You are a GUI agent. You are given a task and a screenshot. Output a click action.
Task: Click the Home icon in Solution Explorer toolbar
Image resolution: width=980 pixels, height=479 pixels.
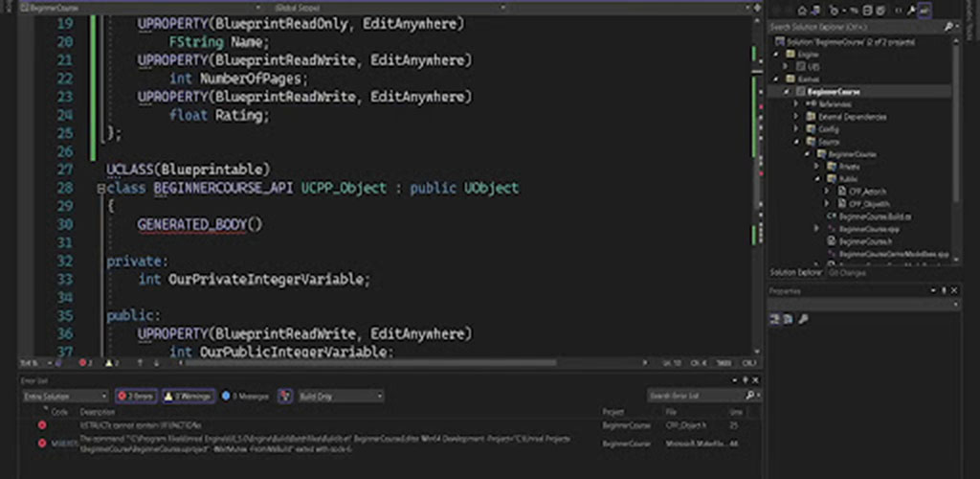coord(803,11)
